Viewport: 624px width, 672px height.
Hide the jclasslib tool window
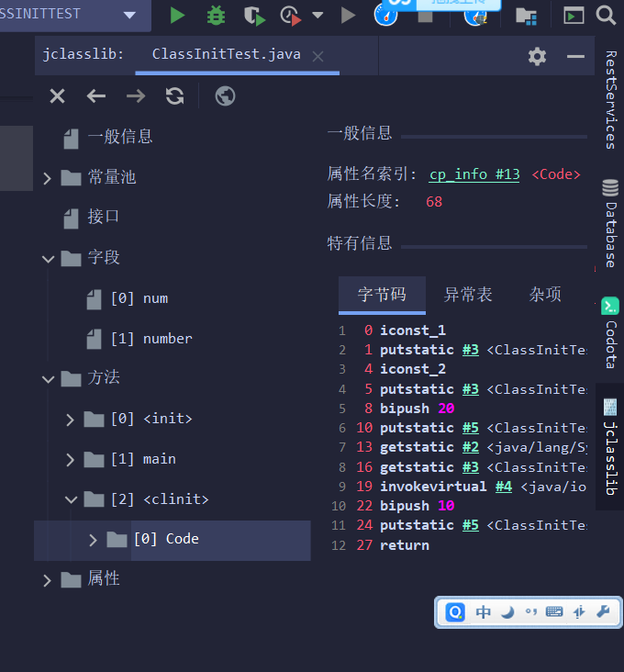(575, 56)
